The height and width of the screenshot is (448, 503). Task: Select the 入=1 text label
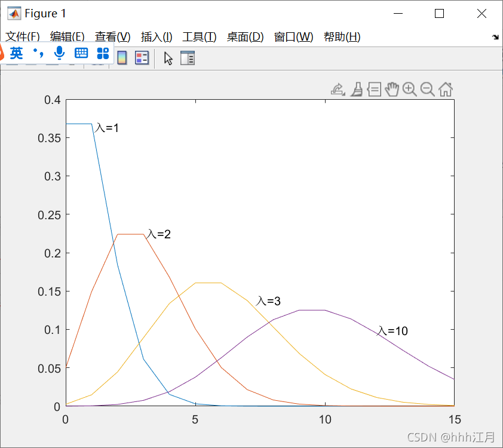107,128
